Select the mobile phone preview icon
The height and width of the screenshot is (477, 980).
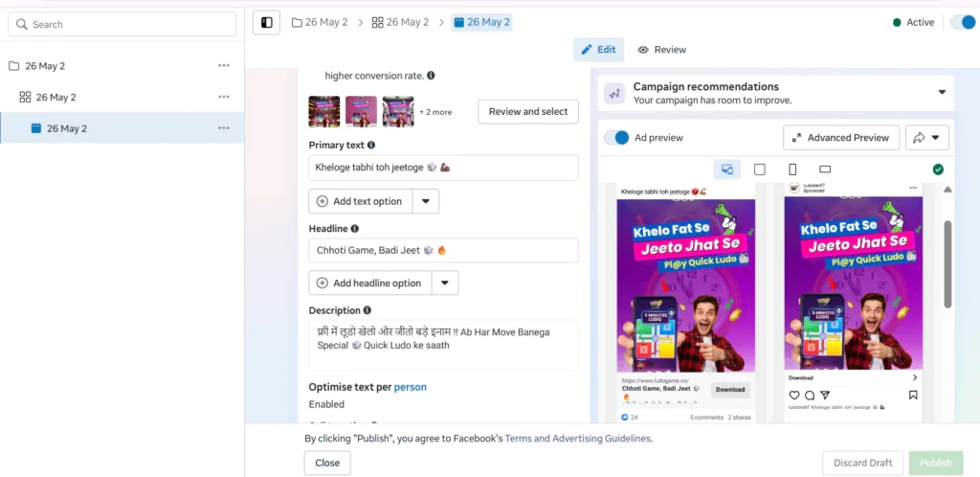792,170
